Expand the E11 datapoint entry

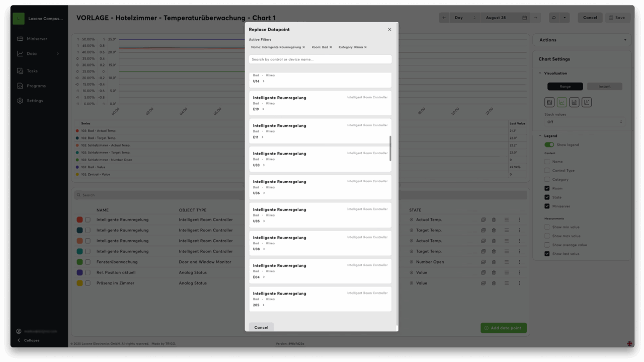(x=320, y=131)
